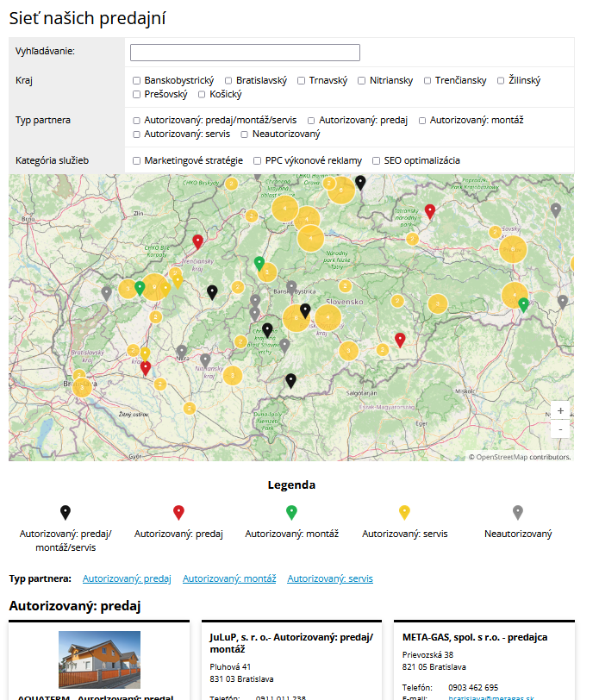Image resolution: width=599 pixels, height=700 pixels.
Task: Click the red pin near Bratislavský kraj
Action: coord(146,368)
